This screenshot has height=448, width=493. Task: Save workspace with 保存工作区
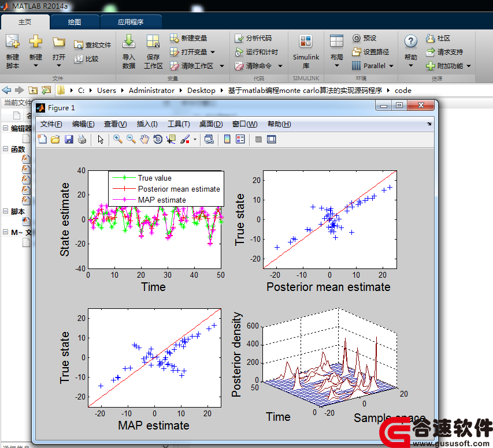pyautogui.click(x=153, y=51)
